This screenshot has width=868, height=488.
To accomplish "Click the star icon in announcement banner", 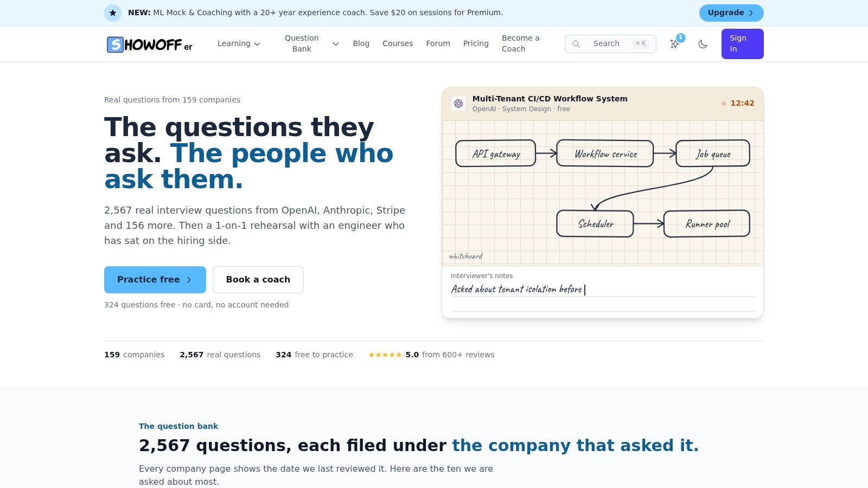I will [x=113, y=13].
